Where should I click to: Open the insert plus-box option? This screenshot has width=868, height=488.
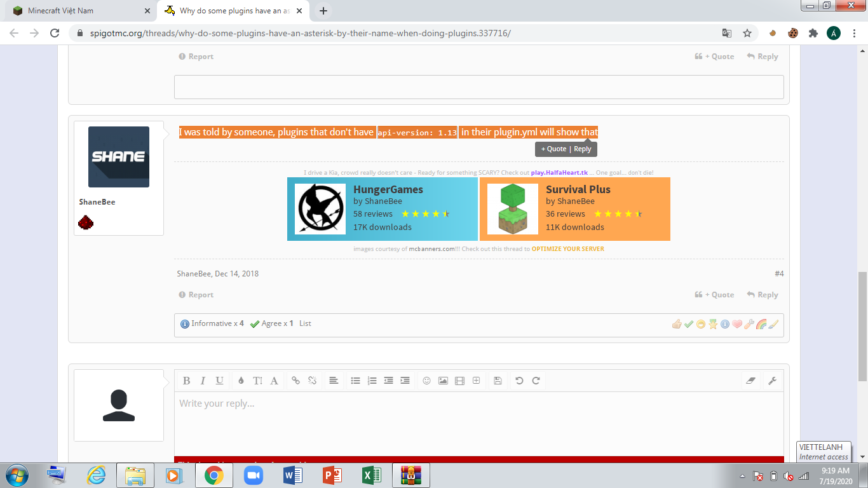pyautogui.click(x=476, y=381)
